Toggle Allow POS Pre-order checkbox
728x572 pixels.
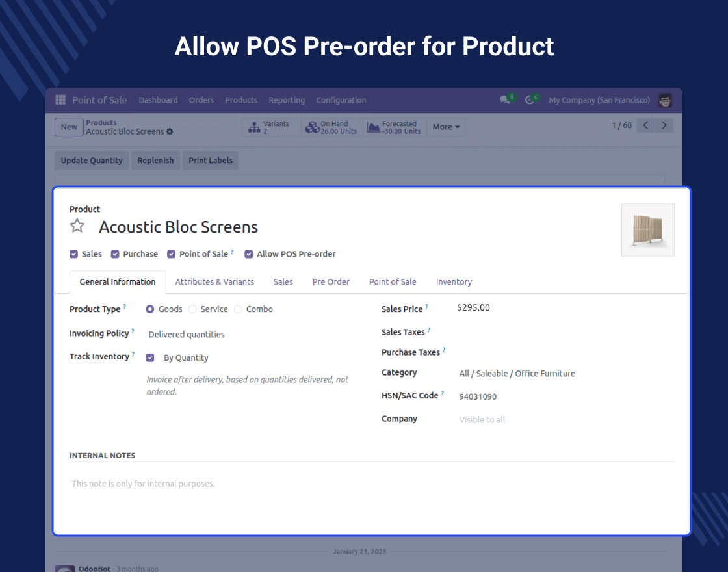(x=249, y=254)
